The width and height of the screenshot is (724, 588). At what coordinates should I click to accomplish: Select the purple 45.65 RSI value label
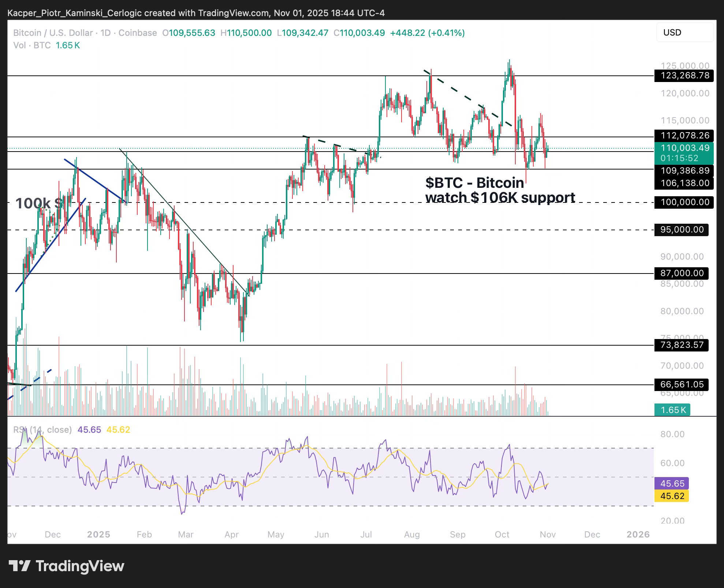[672, 483]
